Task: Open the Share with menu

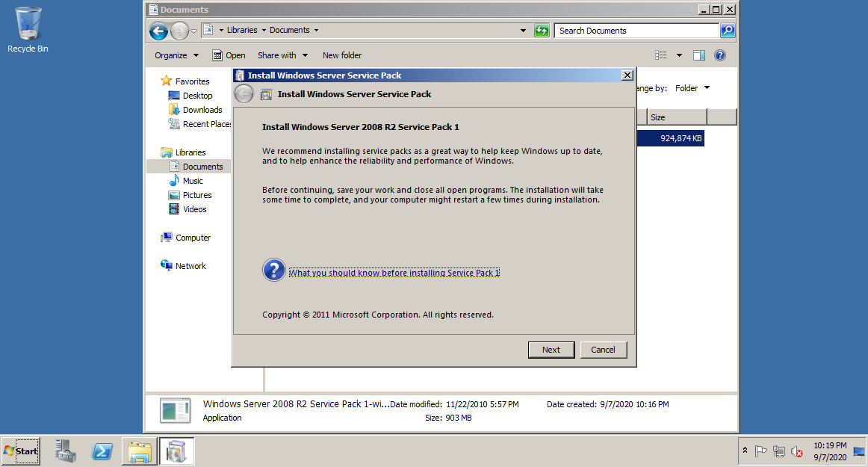Action: click(x=282, y=55)
